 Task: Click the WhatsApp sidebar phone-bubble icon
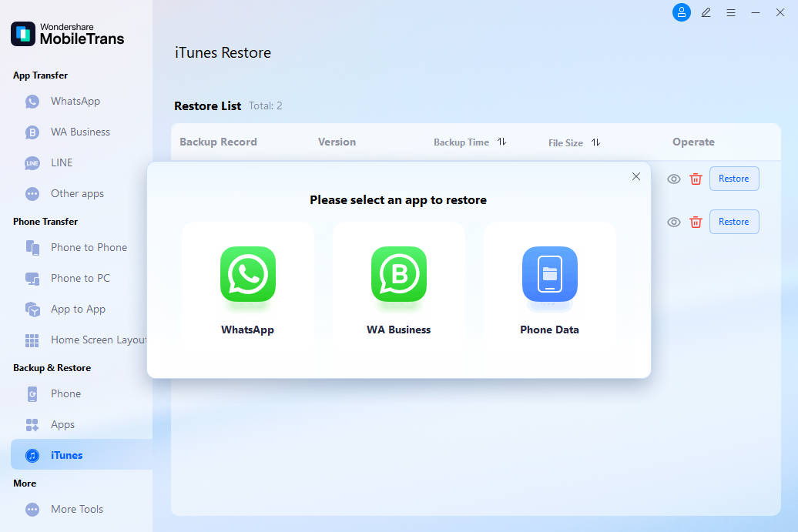[32, 102]
